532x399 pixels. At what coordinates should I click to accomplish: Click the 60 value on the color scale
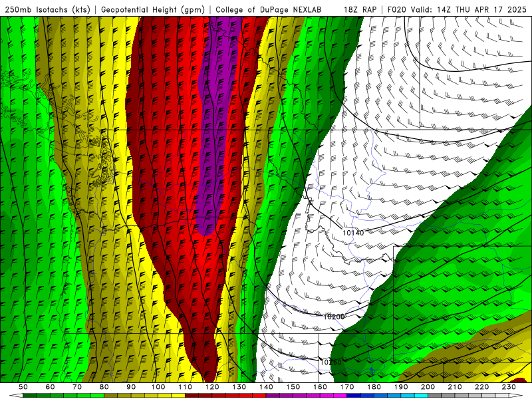(x=50, y=387)
